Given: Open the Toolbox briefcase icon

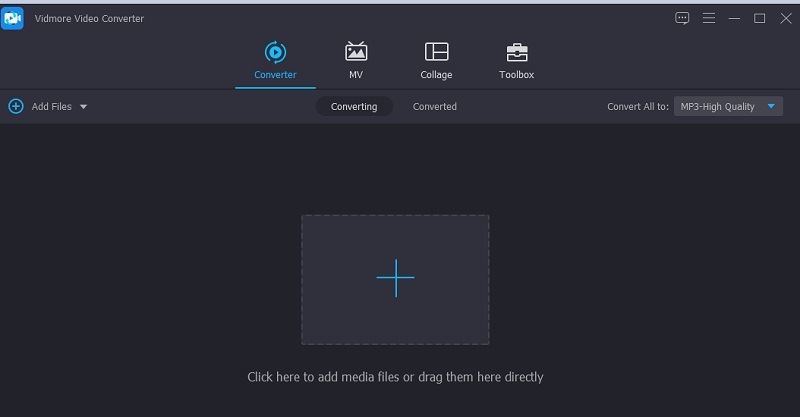Looking at the screenshot, I should coord(516,52).
